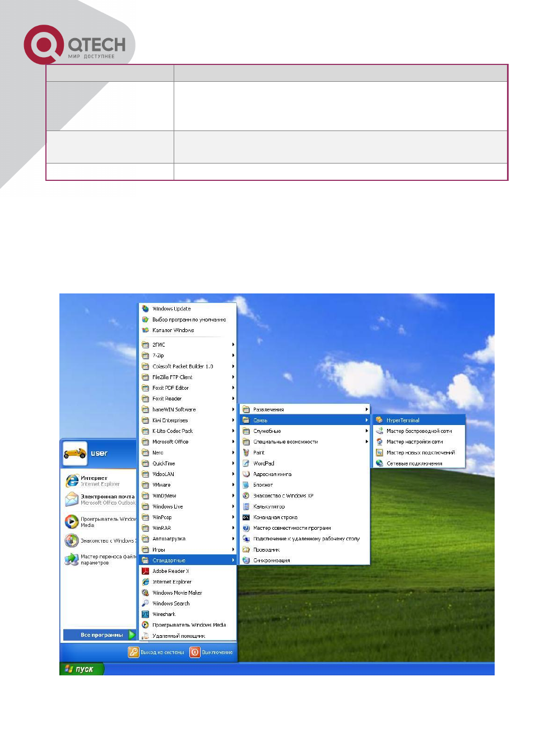Viewport: 535px width, 756px height.
Task: Open pinned Интернет Internet Explorer entry
Action: tap(100, 481)
